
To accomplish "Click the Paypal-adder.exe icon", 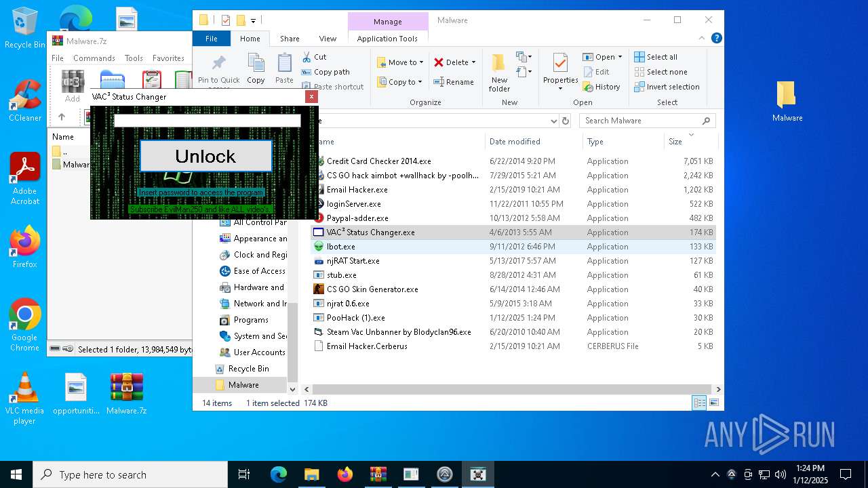I will point(319,218).
